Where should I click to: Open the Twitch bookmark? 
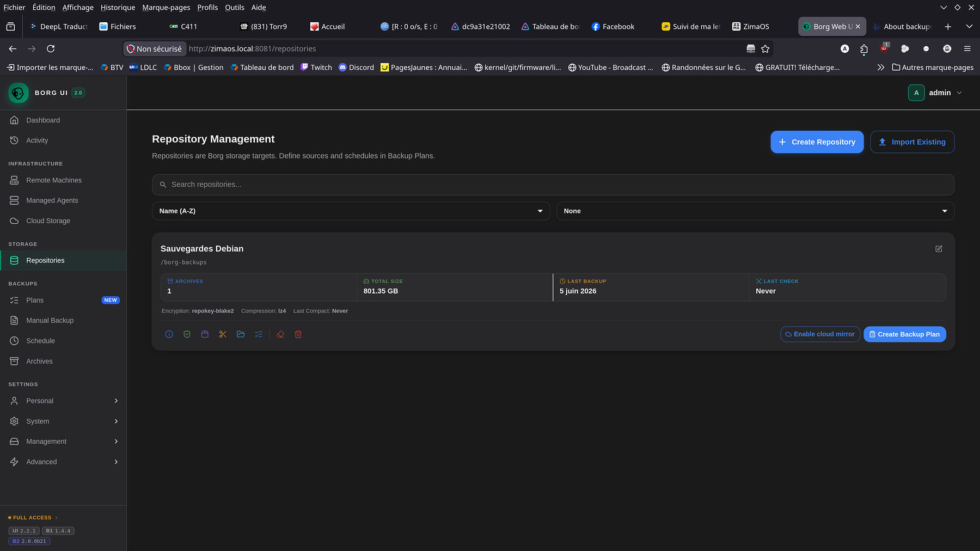316,68
